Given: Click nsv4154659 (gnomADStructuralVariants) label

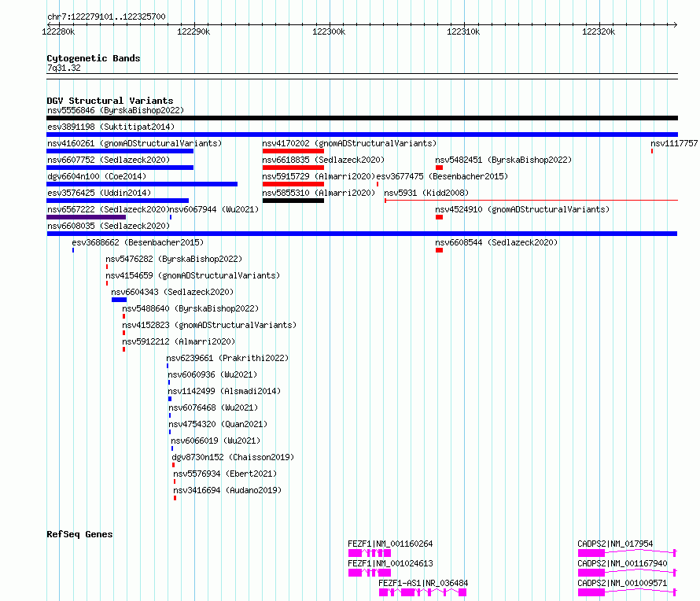Looking at the screenshot, I should tap(193, 275).
